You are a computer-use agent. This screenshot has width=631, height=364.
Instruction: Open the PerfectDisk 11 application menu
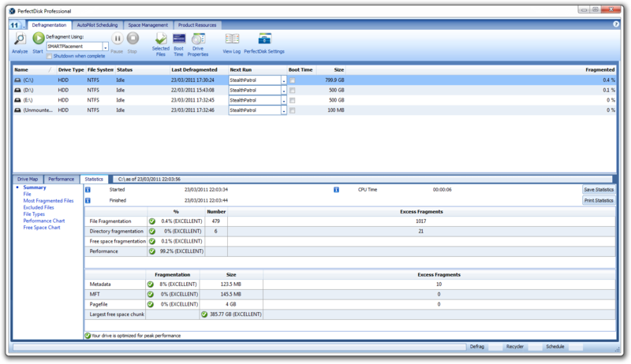pos(16,25)
